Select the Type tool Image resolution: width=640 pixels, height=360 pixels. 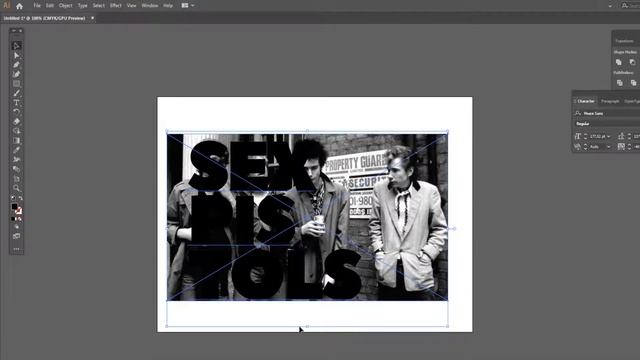[16, 102]
